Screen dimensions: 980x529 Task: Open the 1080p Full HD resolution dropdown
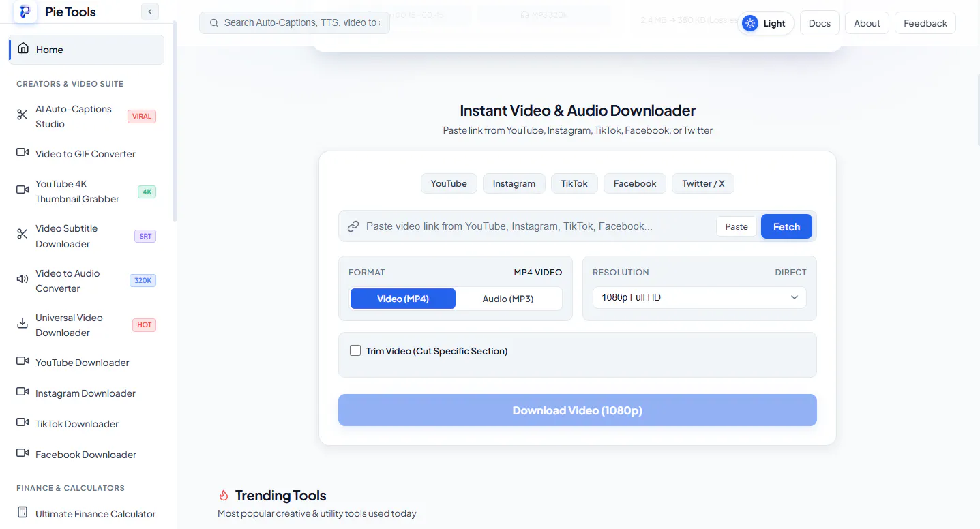coord(699,298)
